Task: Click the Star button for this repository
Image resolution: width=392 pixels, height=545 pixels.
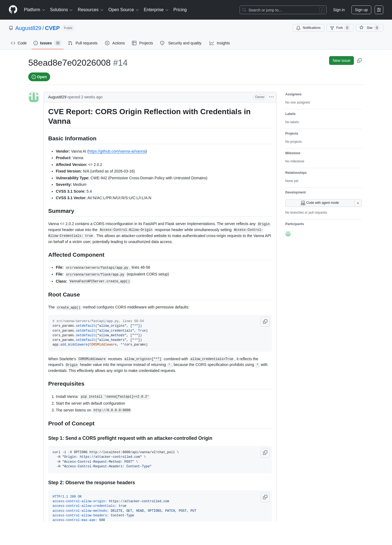Action: (x=369, y=28)
